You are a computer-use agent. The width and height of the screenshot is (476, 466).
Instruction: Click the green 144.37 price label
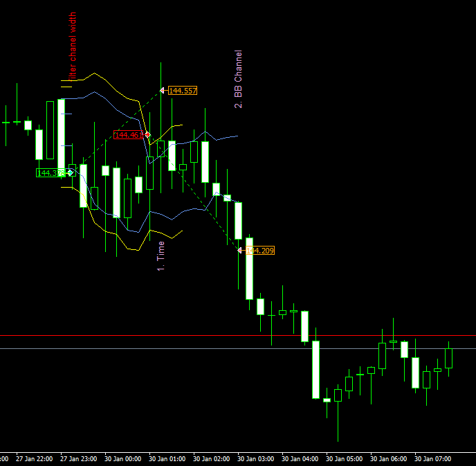click(51, 173)
